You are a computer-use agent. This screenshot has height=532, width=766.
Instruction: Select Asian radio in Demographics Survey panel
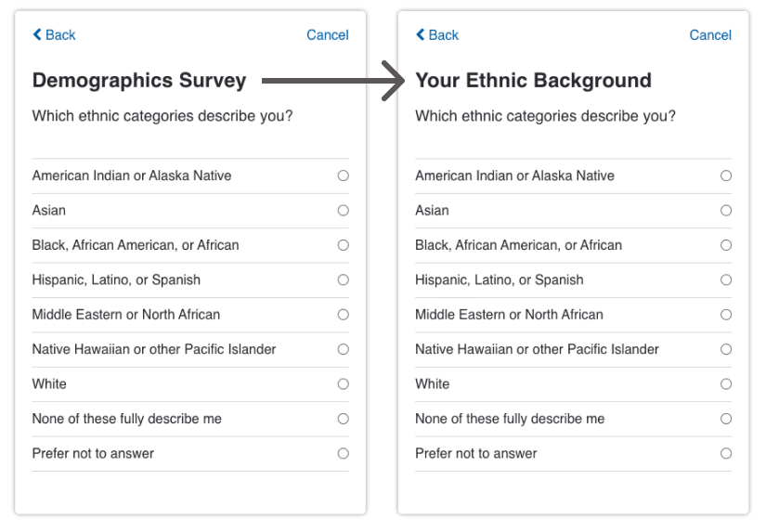[x=344, y=211]
